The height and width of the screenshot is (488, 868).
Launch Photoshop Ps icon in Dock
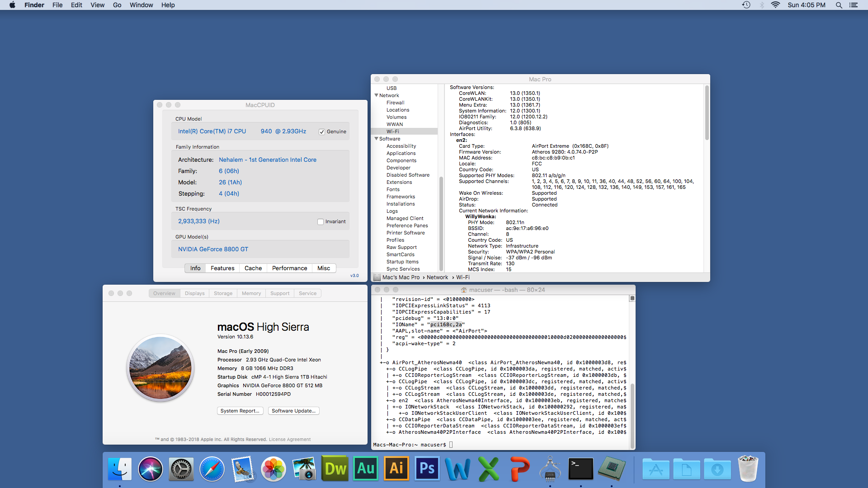pyautogui.click(x=427, y=469)
